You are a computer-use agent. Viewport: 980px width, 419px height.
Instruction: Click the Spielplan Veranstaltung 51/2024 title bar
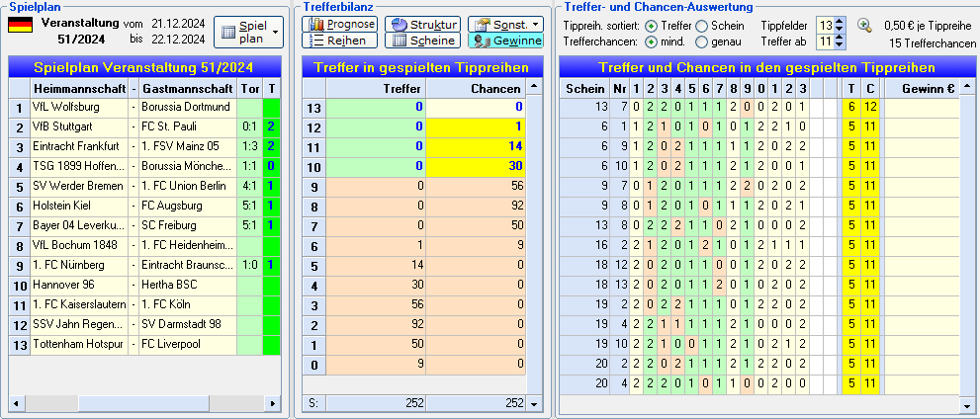[145, 67]
